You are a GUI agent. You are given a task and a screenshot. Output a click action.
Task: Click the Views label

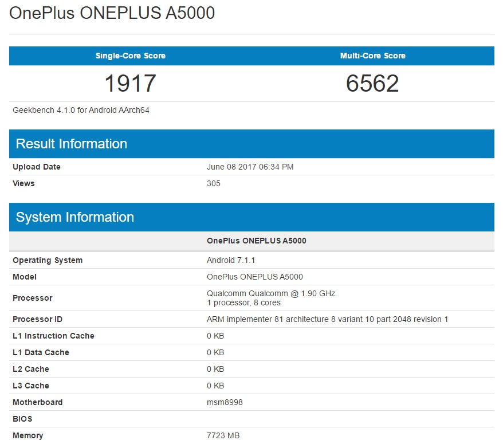(23, 183)
